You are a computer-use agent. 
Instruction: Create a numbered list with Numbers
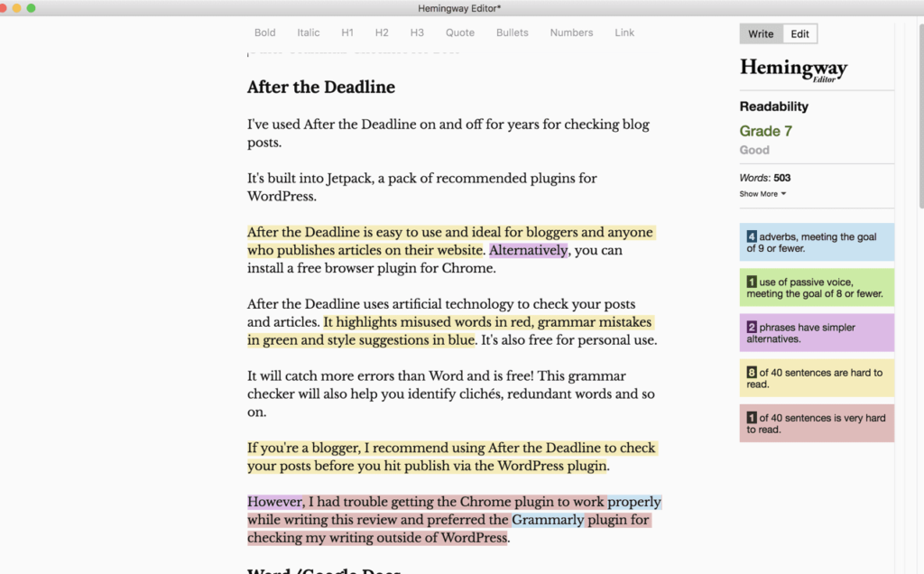(x=570, y=32)
